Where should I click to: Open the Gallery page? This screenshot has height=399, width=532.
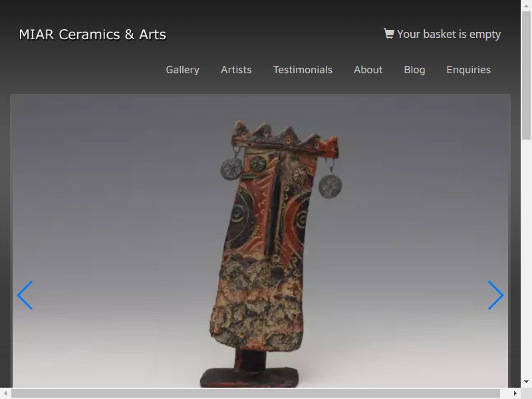tap(182, 70)
